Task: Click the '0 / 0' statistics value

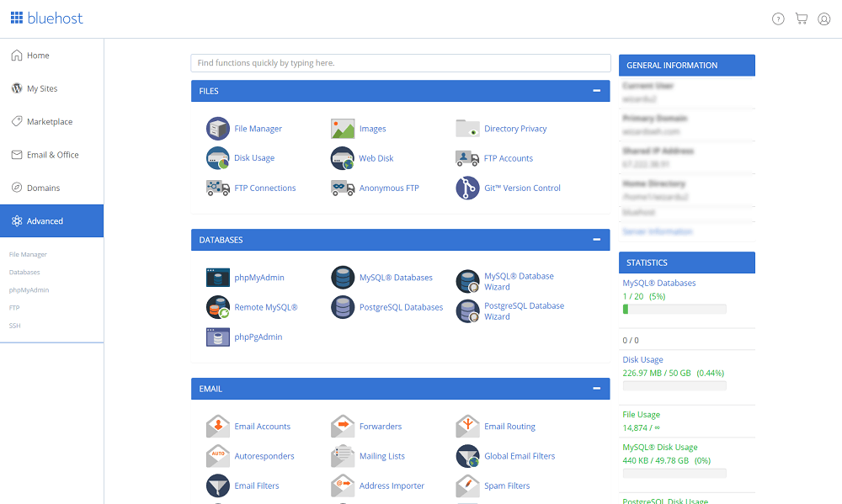Action: point(631,340)
